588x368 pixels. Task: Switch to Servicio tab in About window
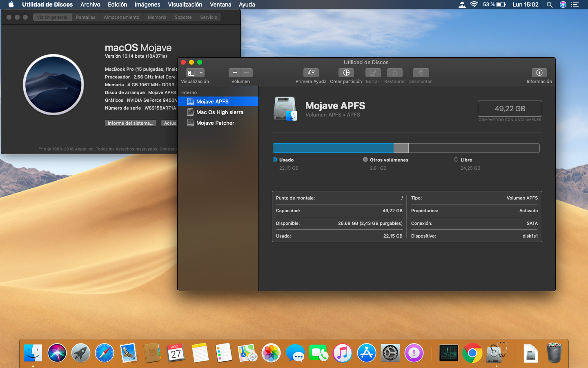coord(209,17)
